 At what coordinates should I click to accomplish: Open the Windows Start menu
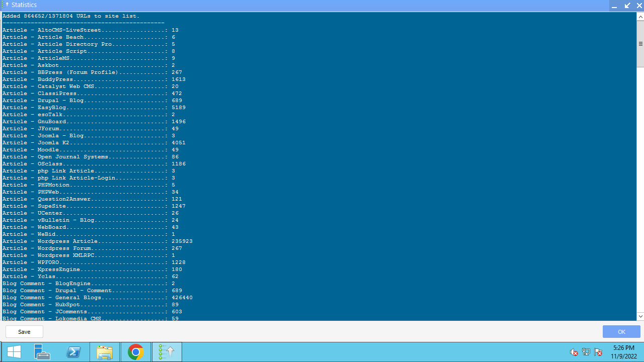14,352
